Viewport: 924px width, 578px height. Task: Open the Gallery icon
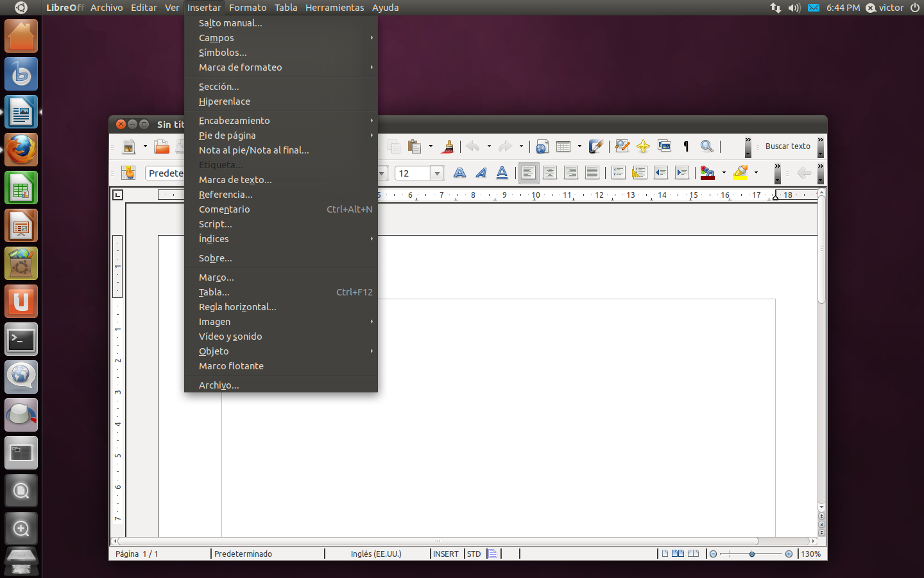(x=664, y=146)
